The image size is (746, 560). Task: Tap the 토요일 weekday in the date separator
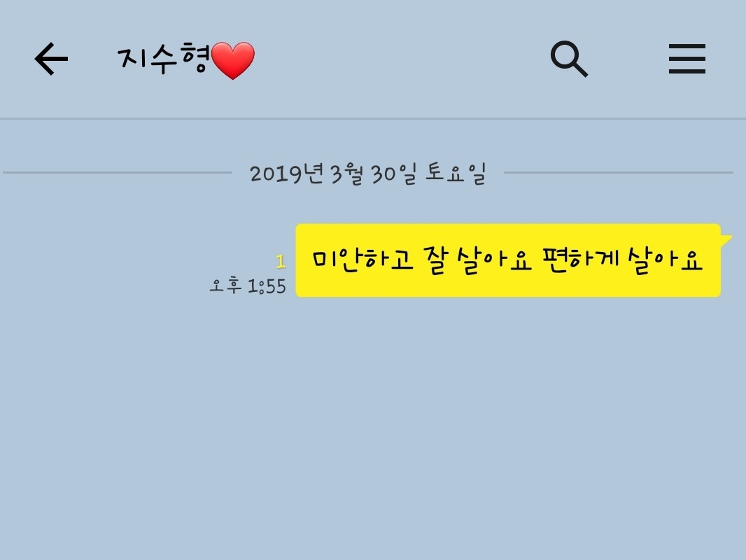(456, 173)
